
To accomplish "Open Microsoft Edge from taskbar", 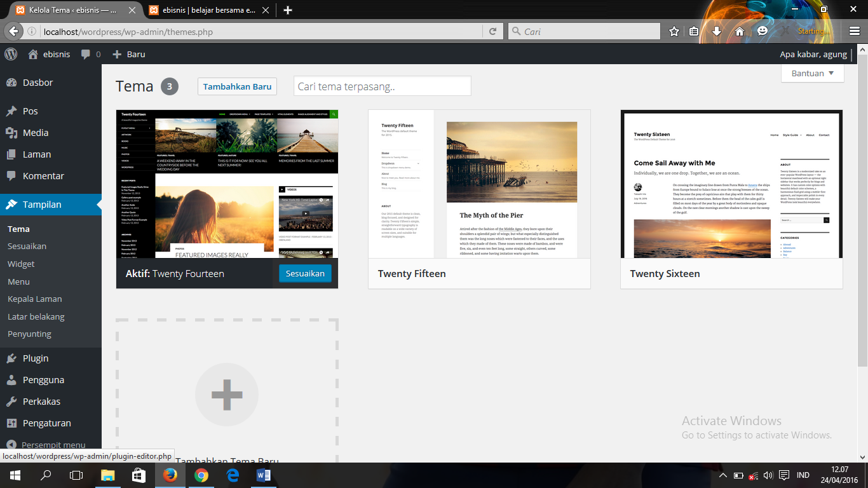I will coord(232,475).
